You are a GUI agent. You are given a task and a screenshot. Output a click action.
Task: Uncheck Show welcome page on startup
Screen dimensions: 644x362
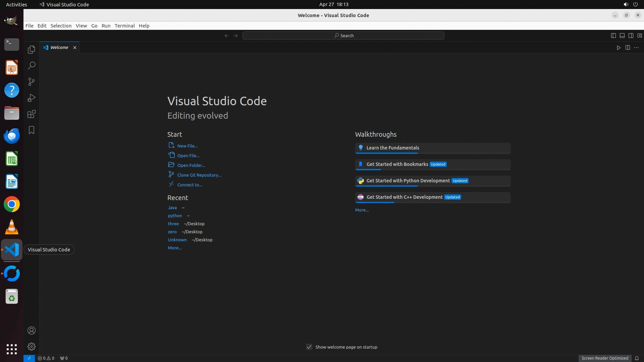(309, 347)
